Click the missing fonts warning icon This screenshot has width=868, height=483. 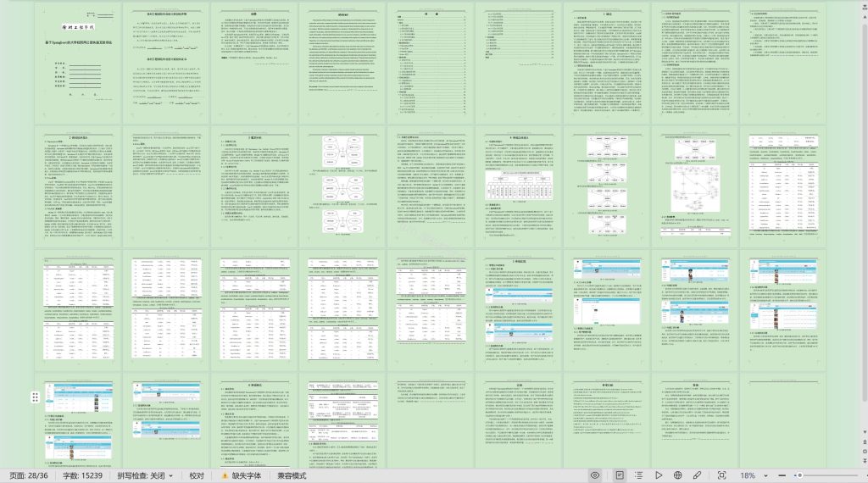(225, 475)
